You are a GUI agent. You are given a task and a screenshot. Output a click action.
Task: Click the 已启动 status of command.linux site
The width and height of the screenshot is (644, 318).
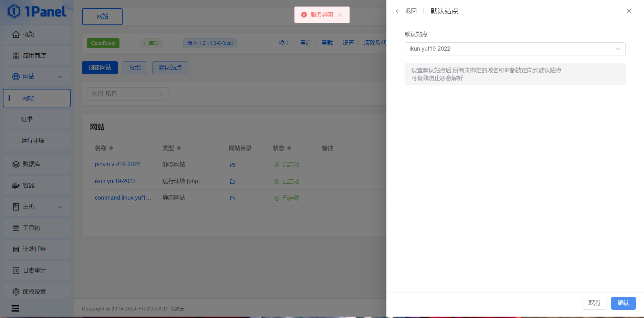click(x=291, y=198)
